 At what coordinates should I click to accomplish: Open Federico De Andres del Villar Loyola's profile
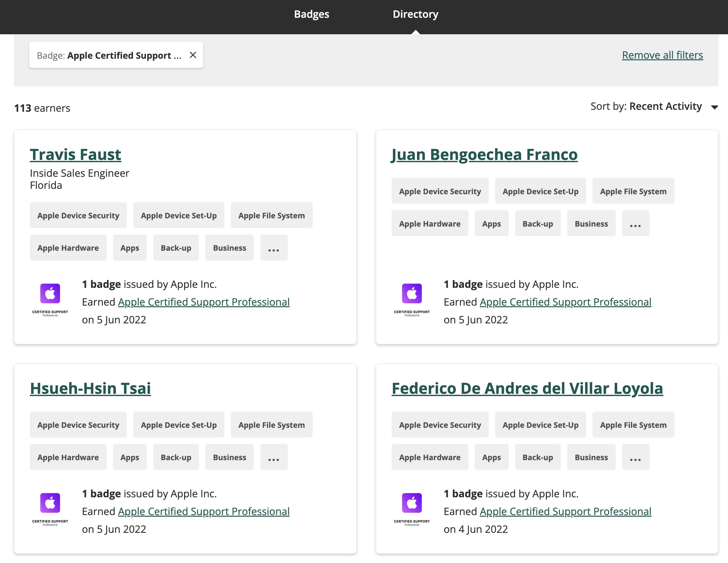(527, 388)
